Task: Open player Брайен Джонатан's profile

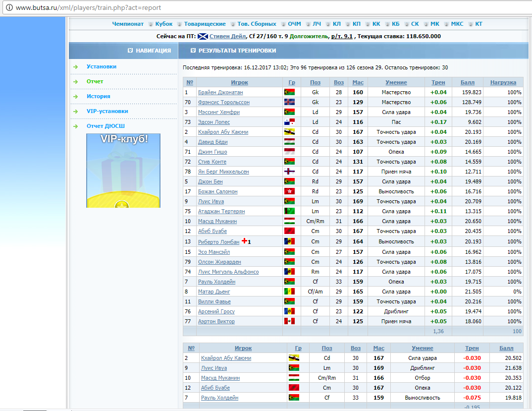Action: [x=220, y=92]
